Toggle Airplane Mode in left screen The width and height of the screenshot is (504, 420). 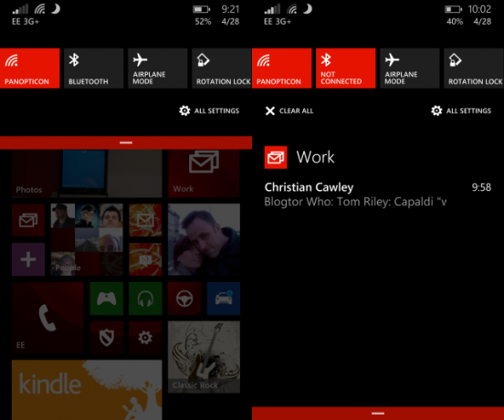pos(157,68)
